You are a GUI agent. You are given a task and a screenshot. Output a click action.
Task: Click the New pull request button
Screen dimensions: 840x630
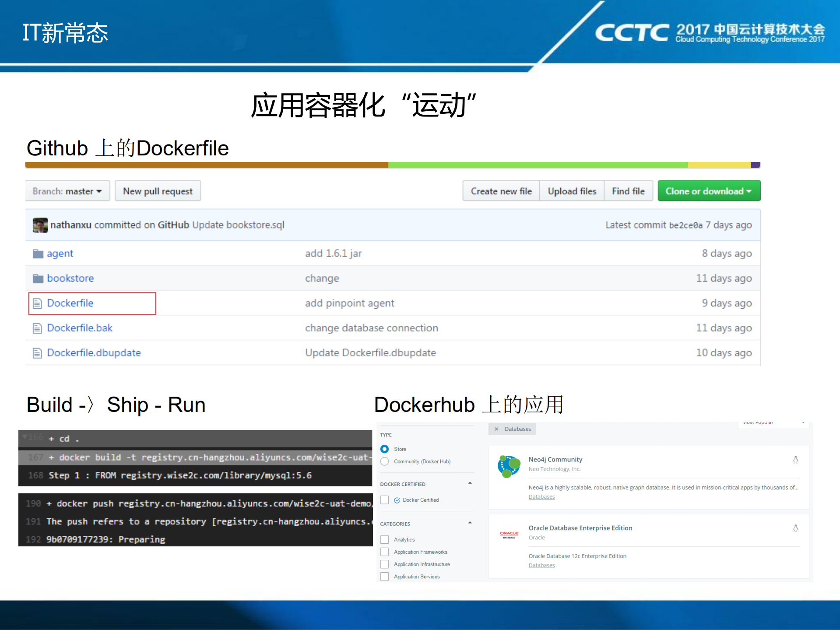158,190
